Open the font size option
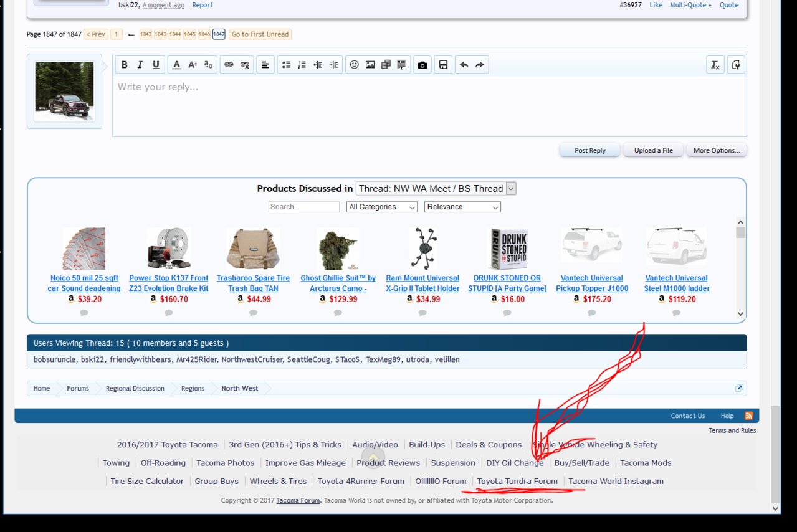The width and height of the screenshot is (797, 532). tap(193, 65)
